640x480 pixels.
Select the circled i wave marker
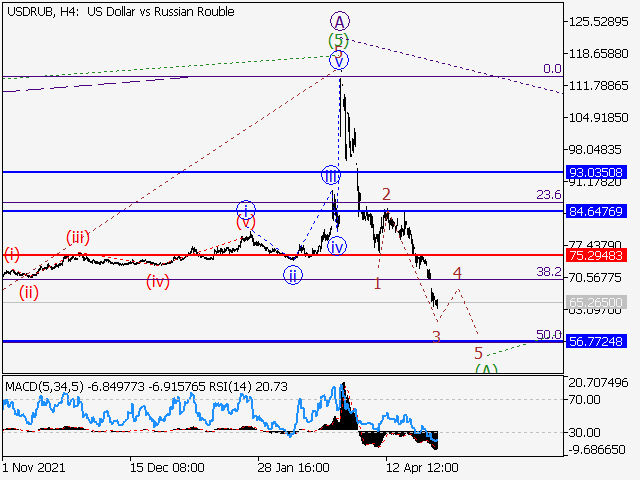(246, 209)
